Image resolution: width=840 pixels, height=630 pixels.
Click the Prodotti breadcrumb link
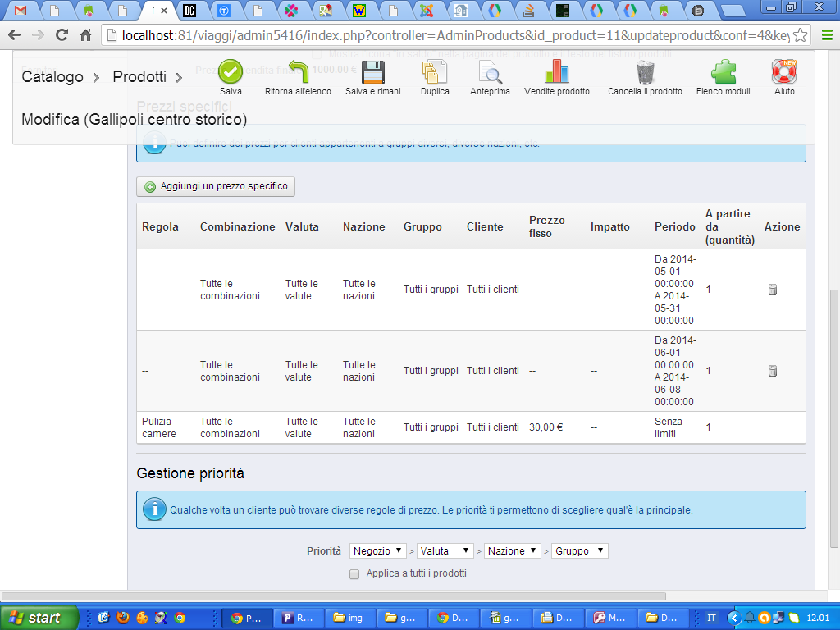[139, 76]
